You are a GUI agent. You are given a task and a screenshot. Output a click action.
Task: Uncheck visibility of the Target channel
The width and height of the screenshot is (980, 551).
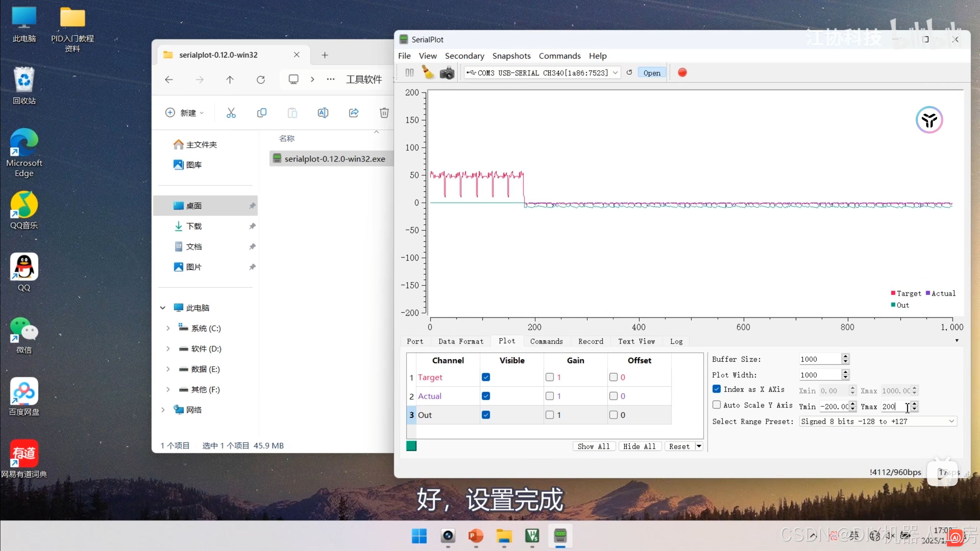click(486, 377)
